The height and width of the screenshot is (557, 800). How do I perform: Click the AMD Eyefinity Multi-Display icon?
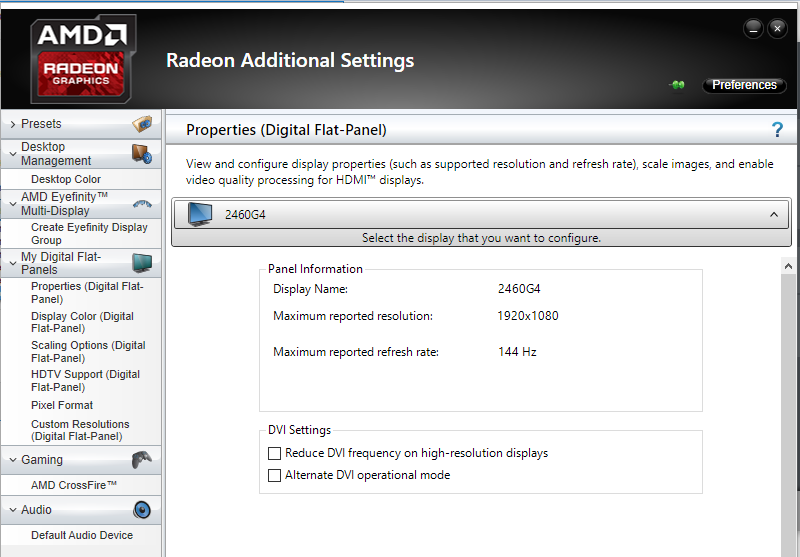pyautogui.click(x=142, y=204)
